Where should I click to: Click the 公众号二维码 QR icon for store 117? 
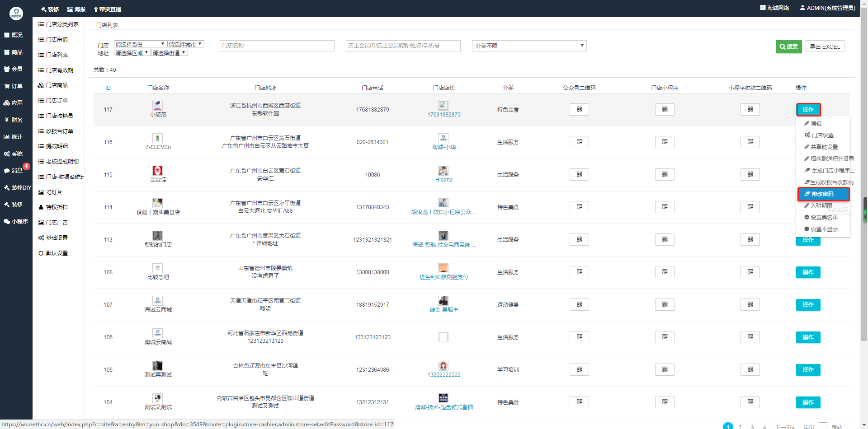pos(579,109)
